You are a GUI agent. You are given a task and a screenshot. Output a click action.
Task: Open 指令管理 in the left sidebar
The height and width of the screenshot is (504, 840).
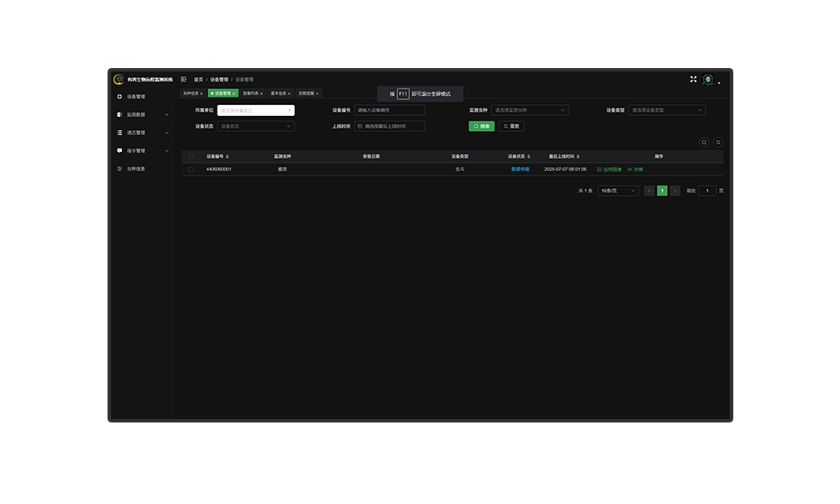click(136, 151)
